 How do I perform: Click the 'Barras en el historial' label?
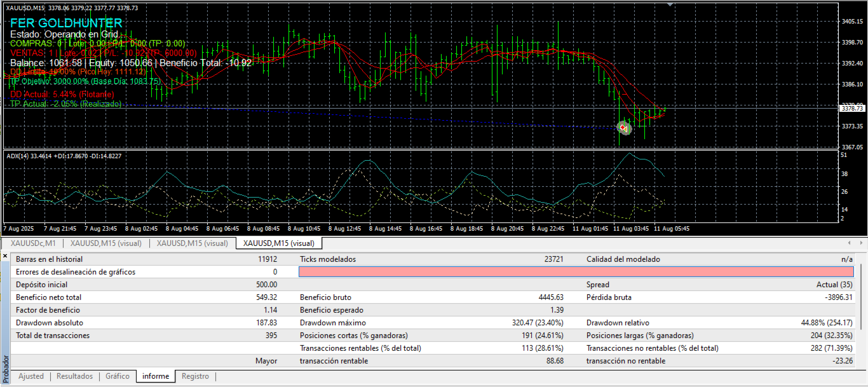(x=50, y=259)
